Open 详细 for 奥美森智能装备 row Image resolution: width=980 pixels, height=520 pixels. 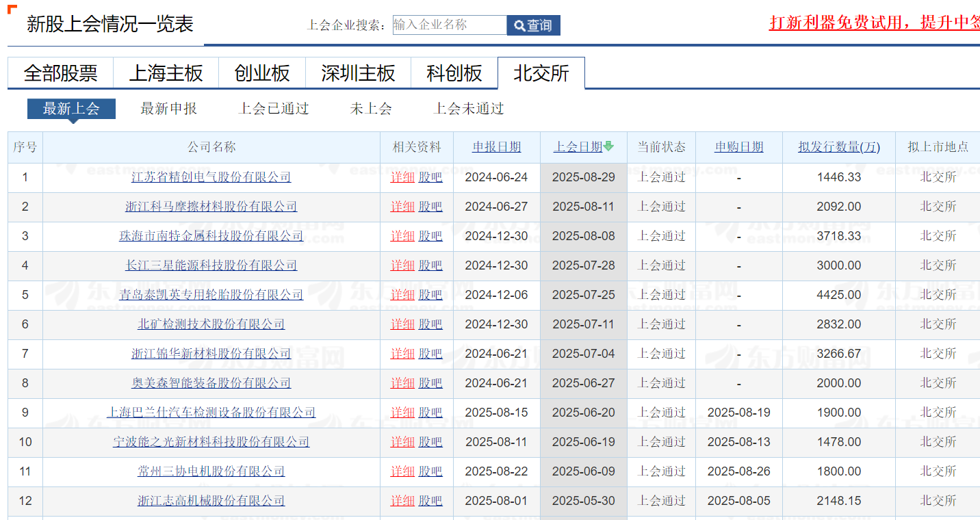[402, 383]
